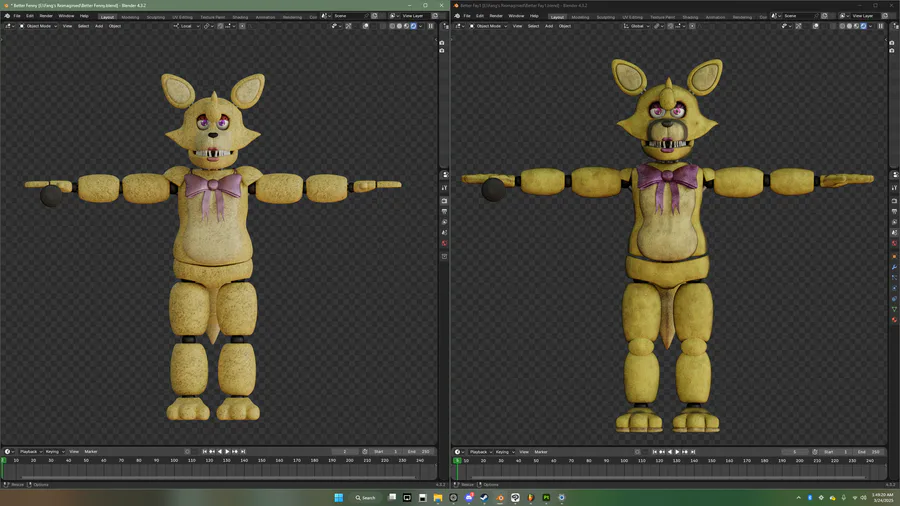Switch right window to solid shading
900x506 pixels.
[x=849, y=26]
